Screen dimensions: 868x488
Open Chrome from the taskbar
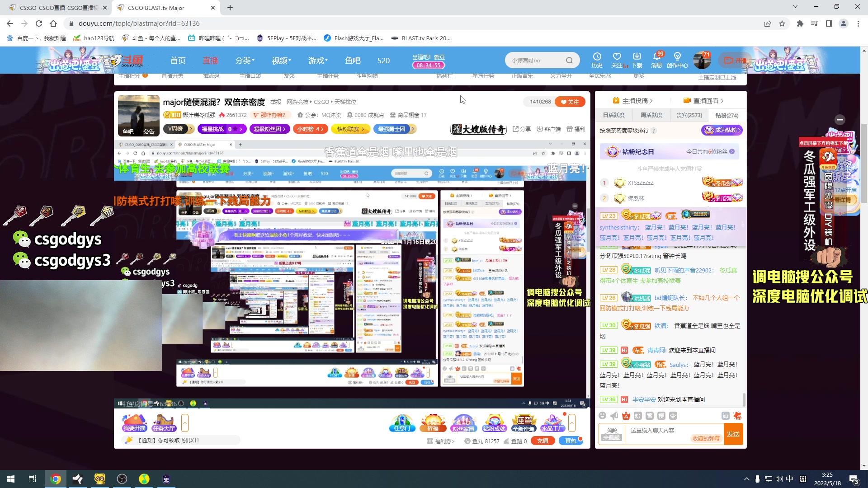(x=56, y=479)
